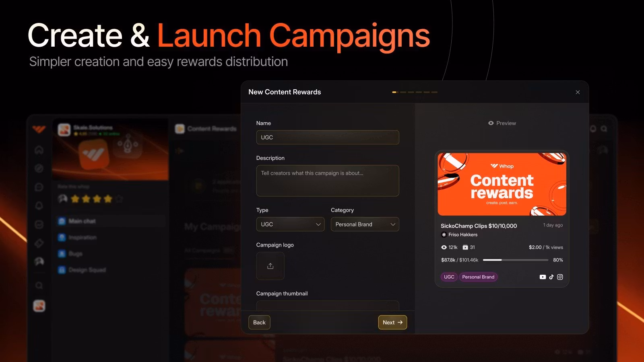Click the Name input field containing UGC
The height and width of the screenshot is (362, 644).
328,137
